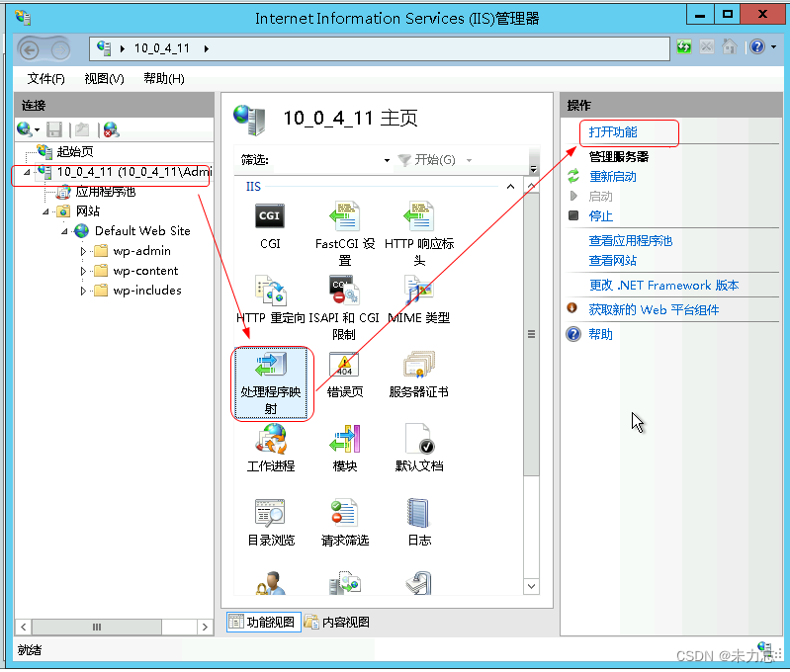This screenshot has width=790, height=672.
Task: Select 处理程序映射 feature icon
Action: pyautogui.click(x=271, y=365)
